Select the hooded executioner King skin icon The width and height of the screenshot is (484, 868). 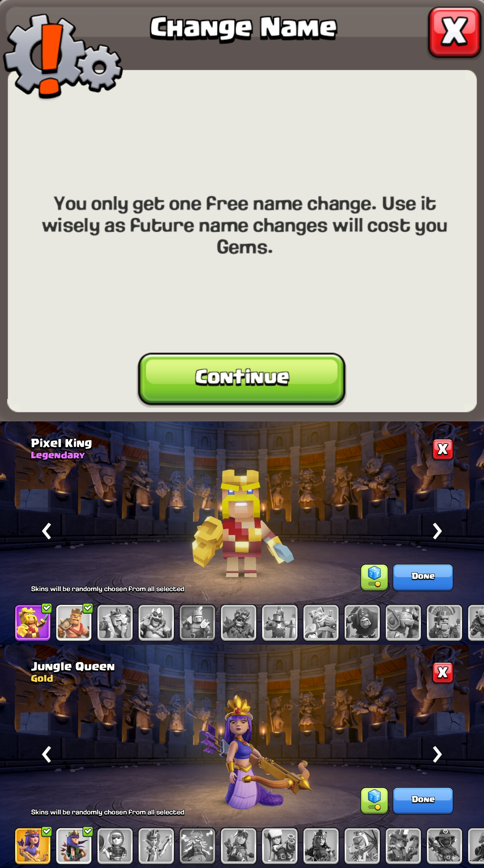pos(362,623)
